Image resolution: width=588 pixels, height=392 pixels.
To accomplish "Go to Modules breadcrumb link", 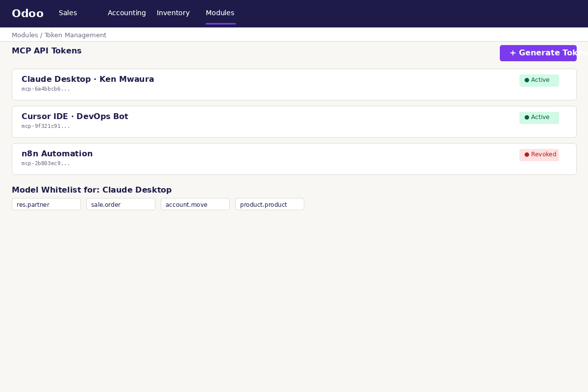I will [25, 35].
